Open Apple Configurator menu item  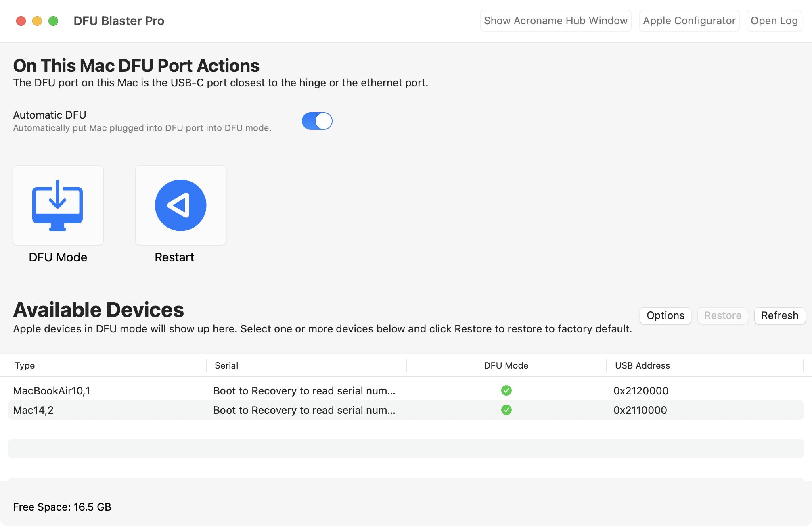[689, 21]
